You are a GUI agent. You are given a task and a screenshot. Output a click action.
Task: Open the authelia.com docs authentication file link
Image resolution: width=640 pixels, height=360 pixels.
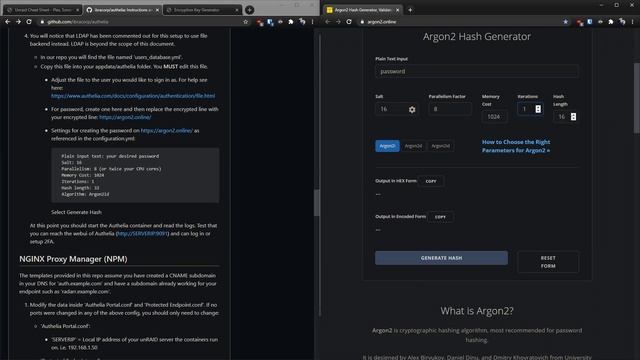tap(133, 96)
